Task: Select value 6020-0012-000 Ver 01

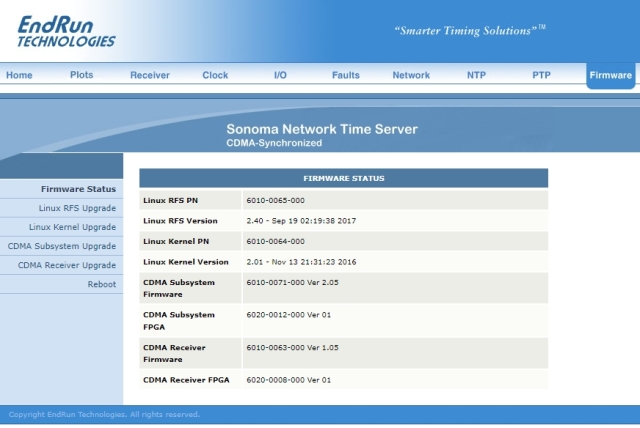Action: click(289, 315)
